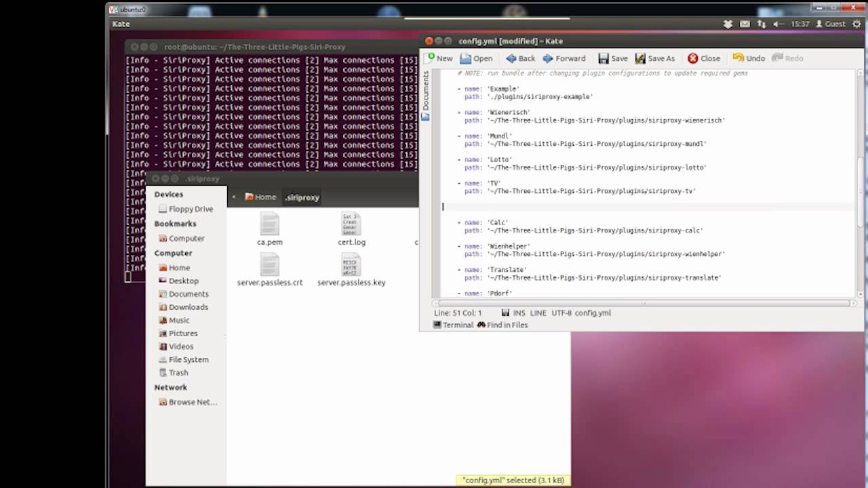Click the 'Translate' name entry in editor

click(x=492, y=270)
